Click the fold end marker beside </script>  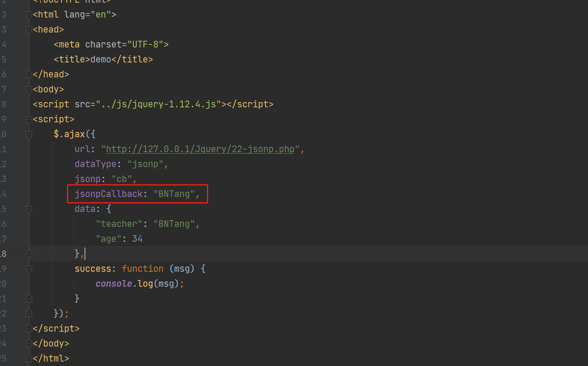click(29, 329)
